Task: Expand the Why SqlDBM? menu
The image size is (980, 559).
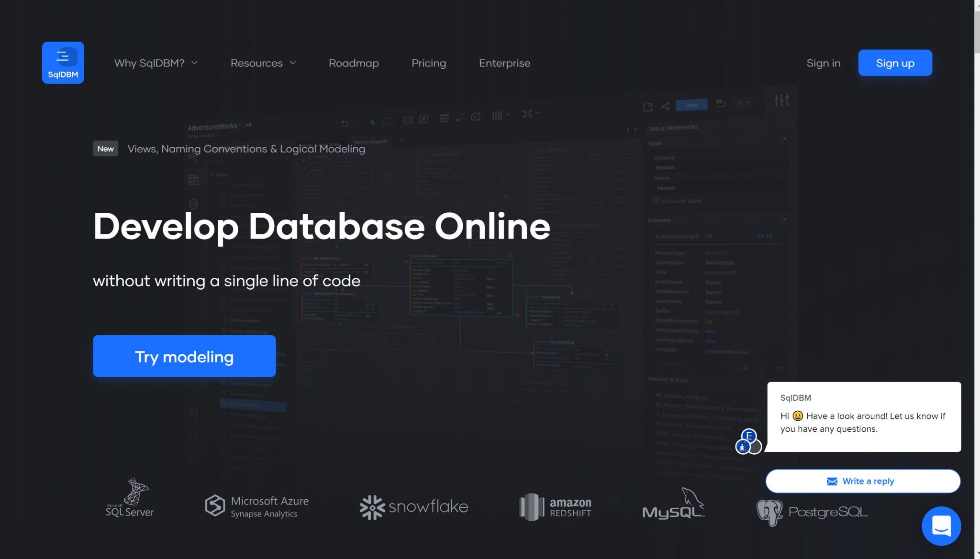Action: (156, 63)
